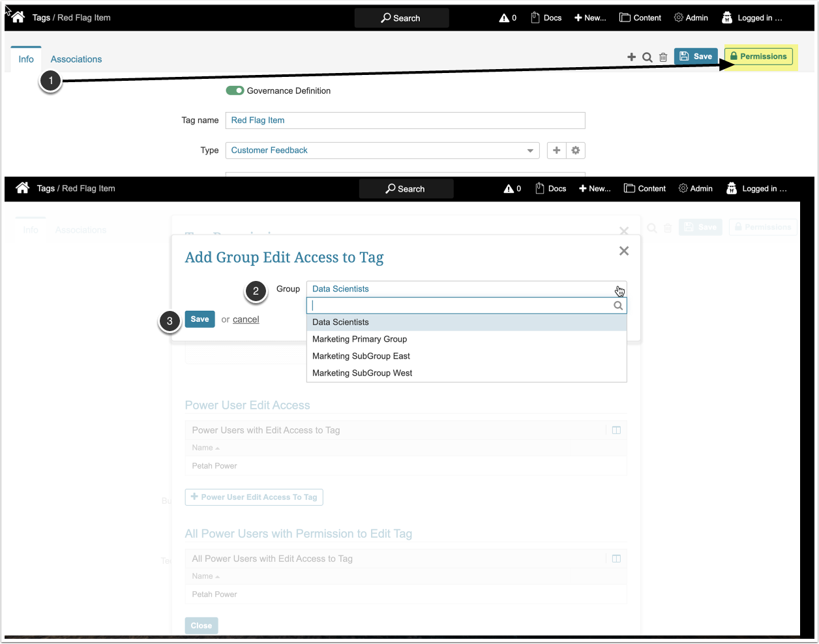Image resolution: width=819 pixels, height=644 pixels.
Task: Click column icon in All Power Users table
Action: [x=616, y=559]
